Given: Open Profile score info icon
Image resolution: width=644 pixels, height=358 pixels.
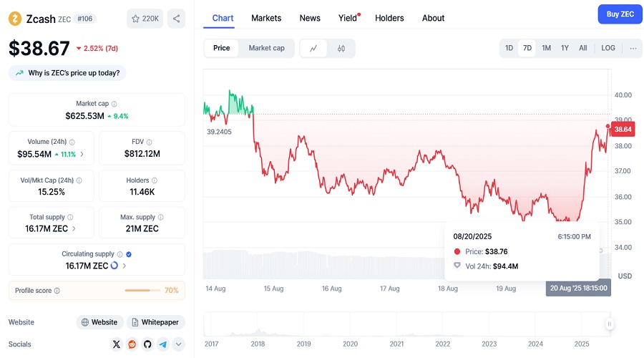Looking at the screenshot, I should 57,291.
